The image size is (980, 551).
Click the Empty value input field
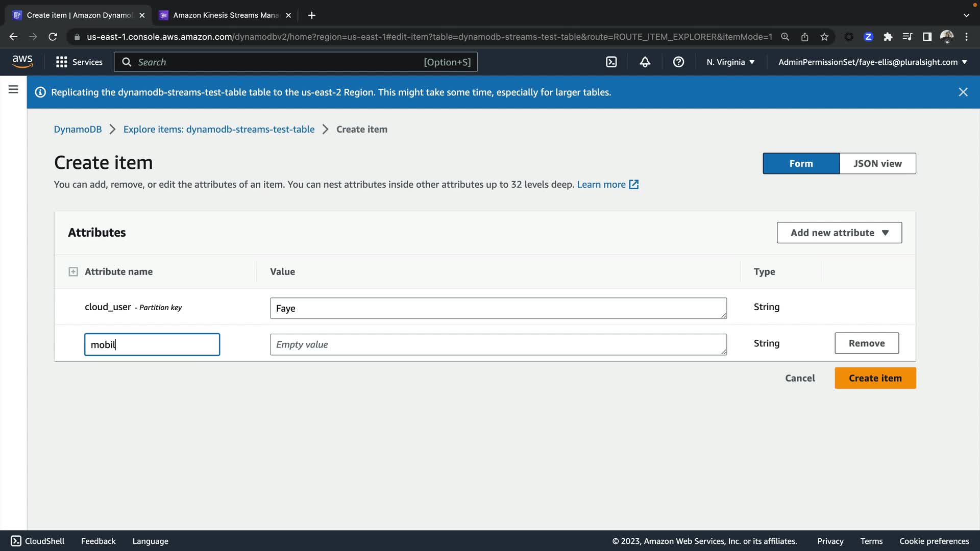[x=498, y=344]
